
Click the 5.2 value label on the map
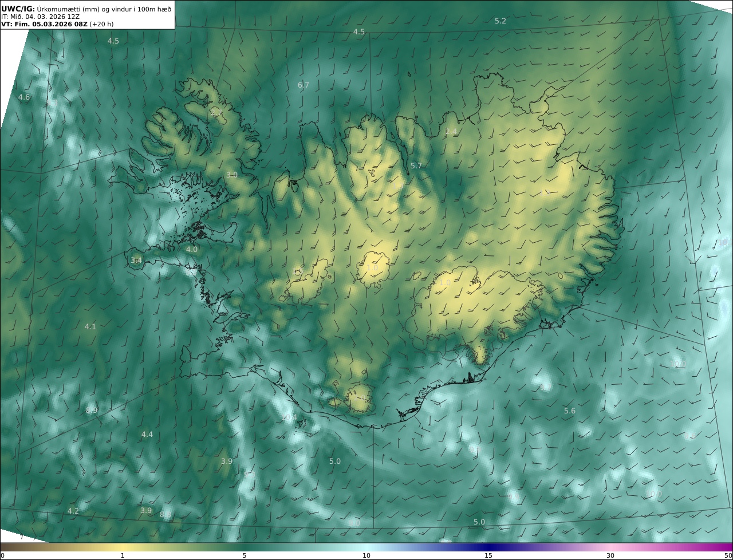click(501, 21)
